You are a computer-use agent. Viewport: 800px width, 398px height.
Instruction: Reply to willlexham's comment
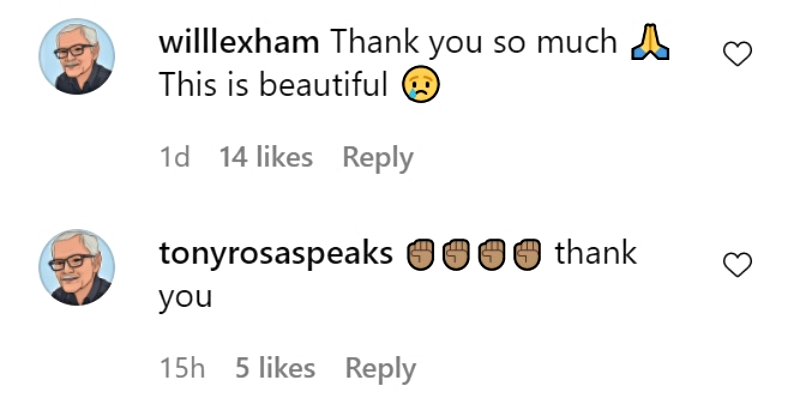378,158
